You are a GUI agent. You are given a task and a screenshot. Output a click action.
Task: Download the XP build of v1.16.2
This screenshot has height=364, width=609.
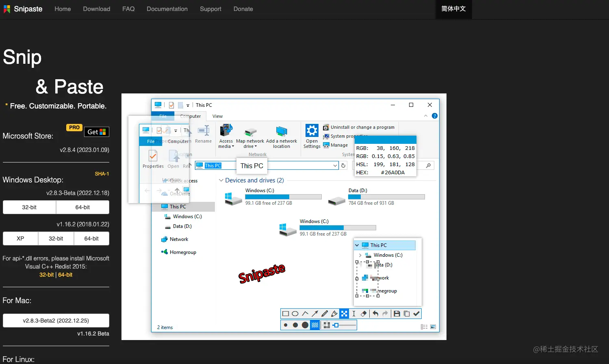[20, 238]
